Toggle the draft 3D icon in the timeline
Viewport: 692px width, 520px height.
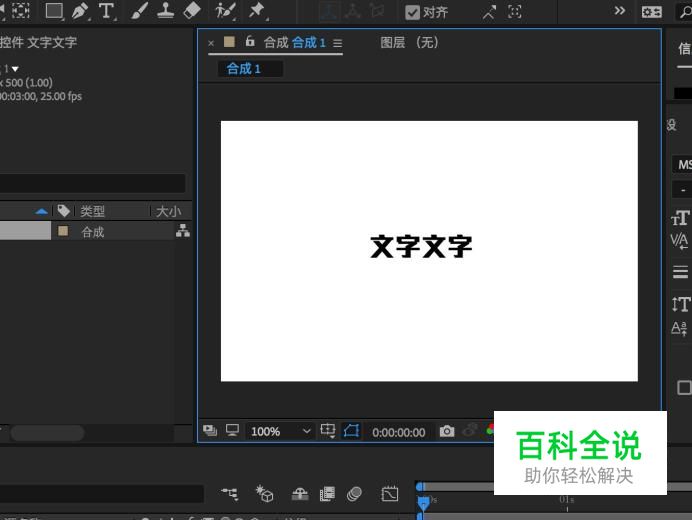pyautogui.click(x=264, y=494)
